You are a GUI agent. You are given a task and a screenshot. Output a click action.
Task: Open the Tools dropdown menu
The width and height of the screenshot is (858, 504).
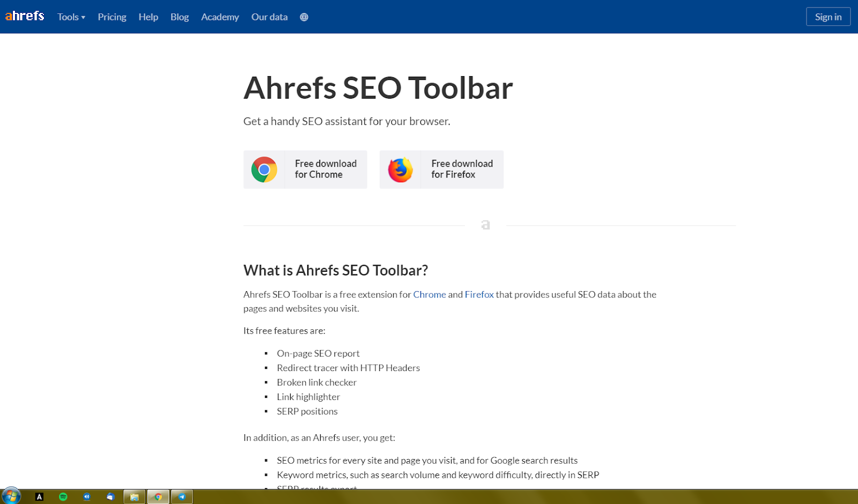pos(71,17)
